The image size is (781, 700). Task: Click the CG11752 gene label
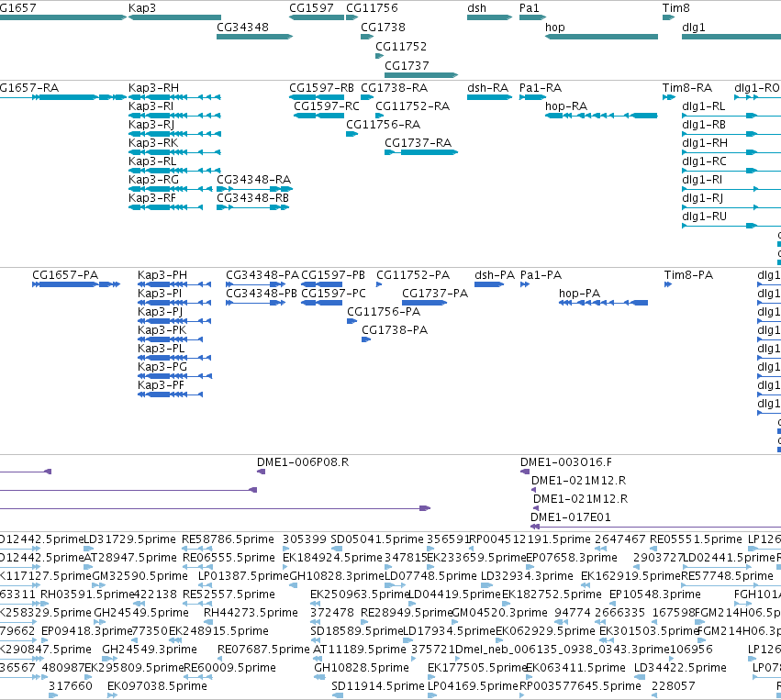[x=401, y=46]
